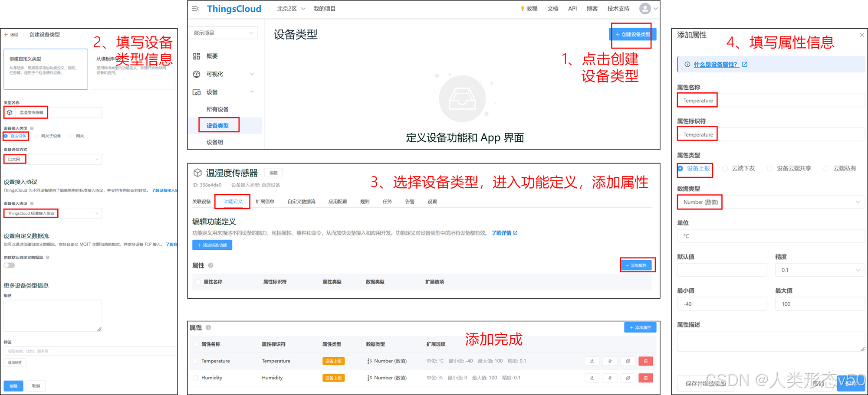Click the 设备 devices icon in sidebar
868x395 pixels.
pos(197,92)
